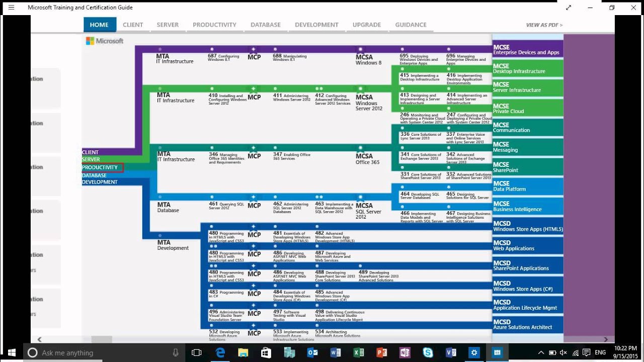Viewport: 644px width, 362px height.
Task: Switch to the SERVER tab
Action: (168, 25)
